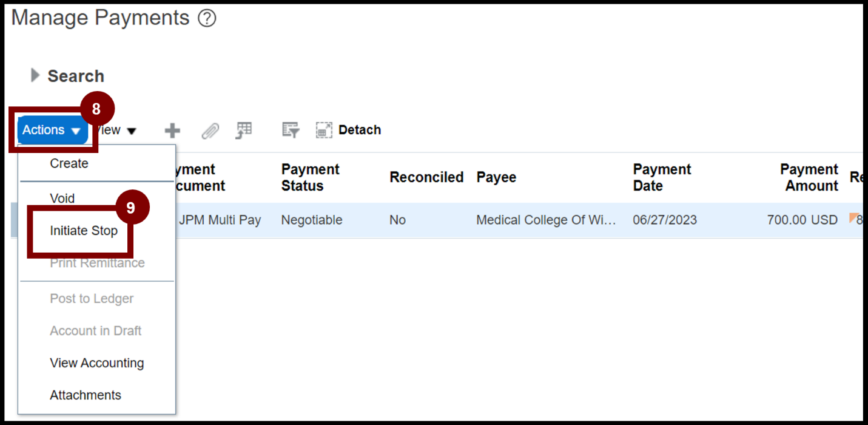Click the Manage Payments help question-mark icon
The image size is (868, 425).
tap(207, 19)
